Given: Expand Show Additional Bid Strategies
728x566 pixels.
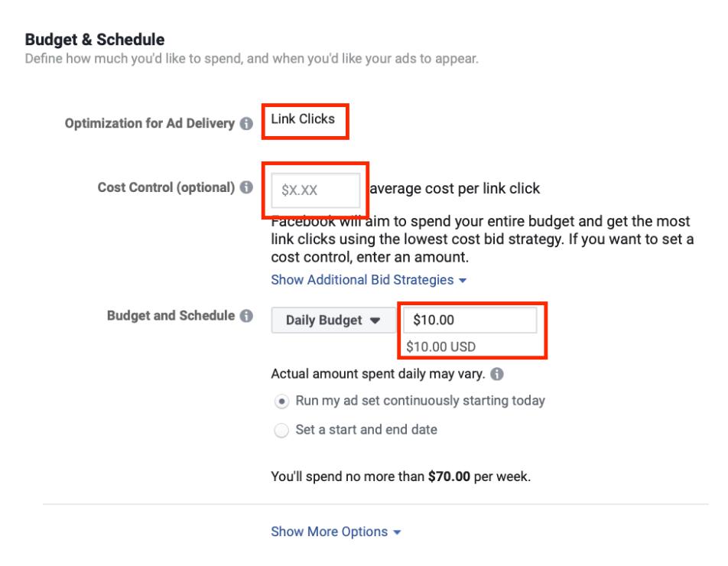Looking at the screenshot, I should point(369,280).
